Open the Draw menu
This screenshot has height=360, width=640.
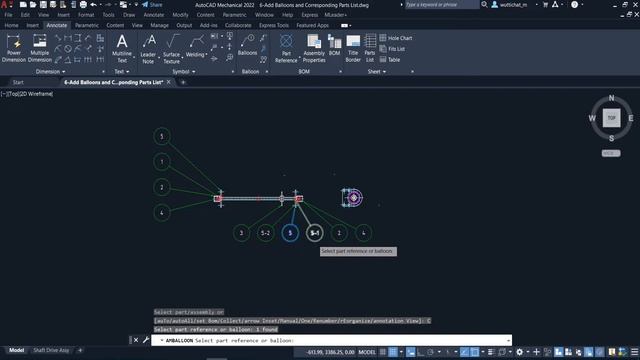click(129, 15)
